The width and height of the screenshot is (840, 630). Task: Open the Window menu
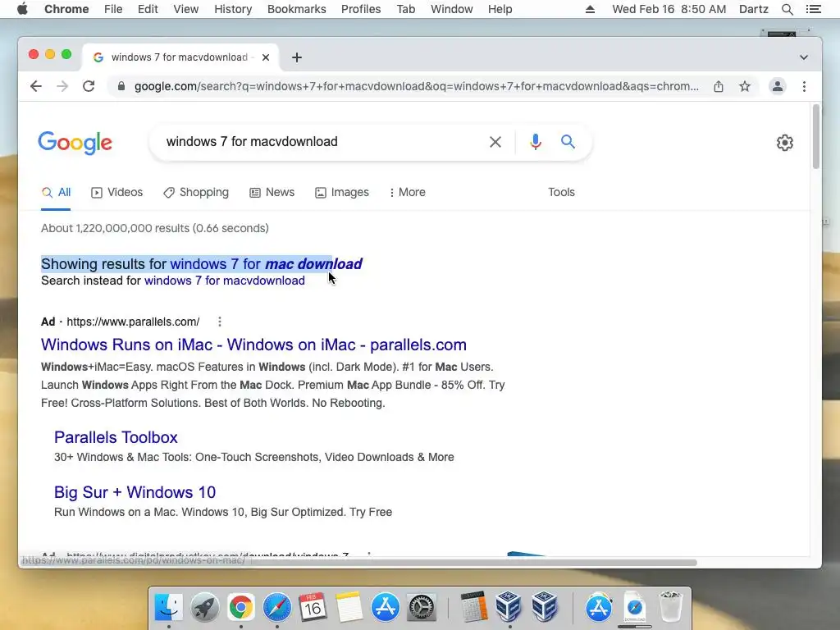coord(452,9)
